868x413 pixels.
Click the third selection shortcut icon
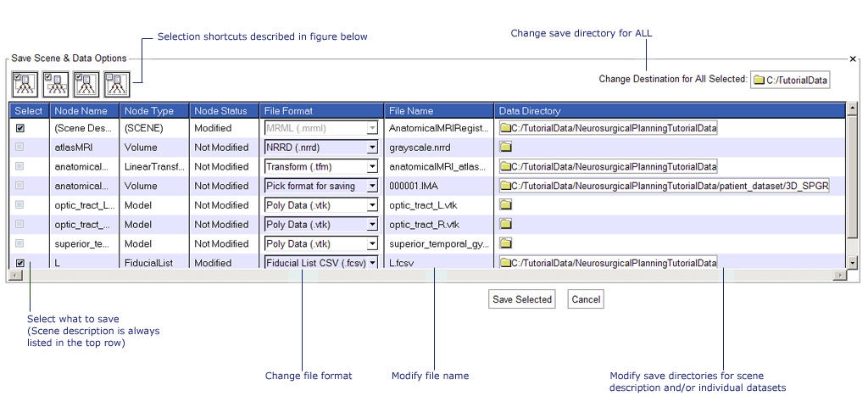[x=86, y=84]
